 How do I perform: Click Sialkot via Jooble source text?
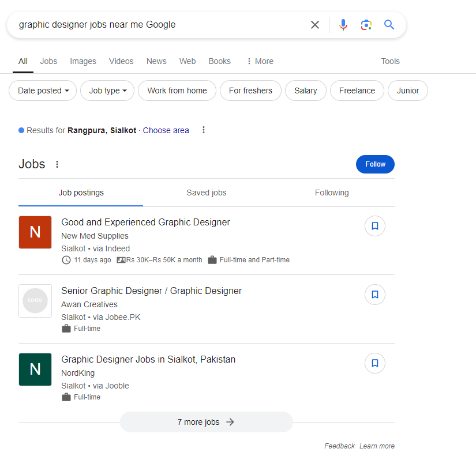pos(95,386)
